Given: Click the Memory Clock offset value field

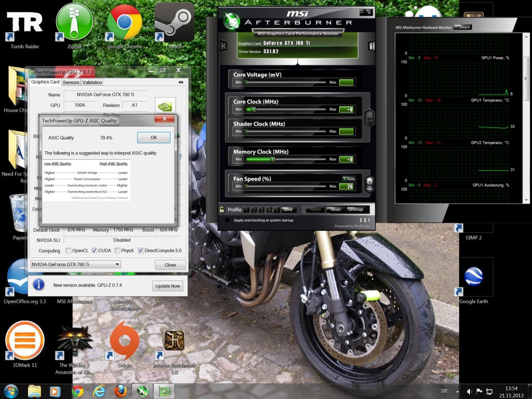Looking at the screenshot, I should click(346, 160).
